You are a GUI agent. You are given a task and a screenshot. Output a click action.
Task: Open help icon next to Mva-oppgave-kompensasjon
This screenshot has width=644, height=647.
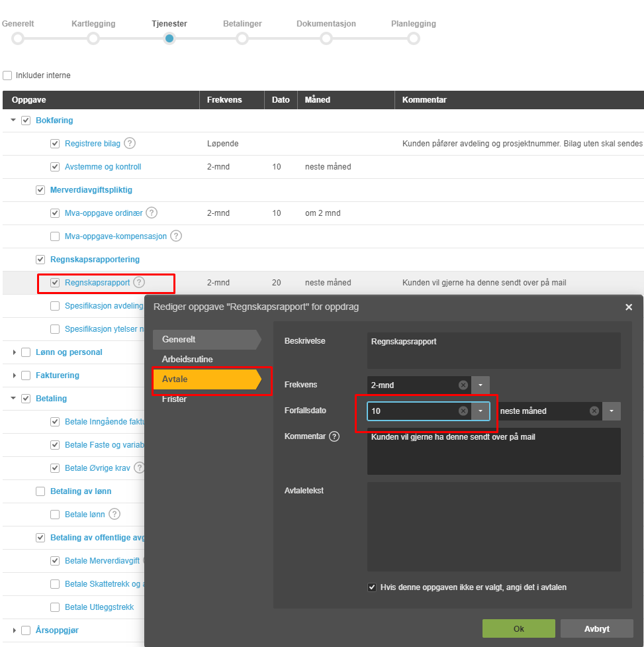(176, 236)
